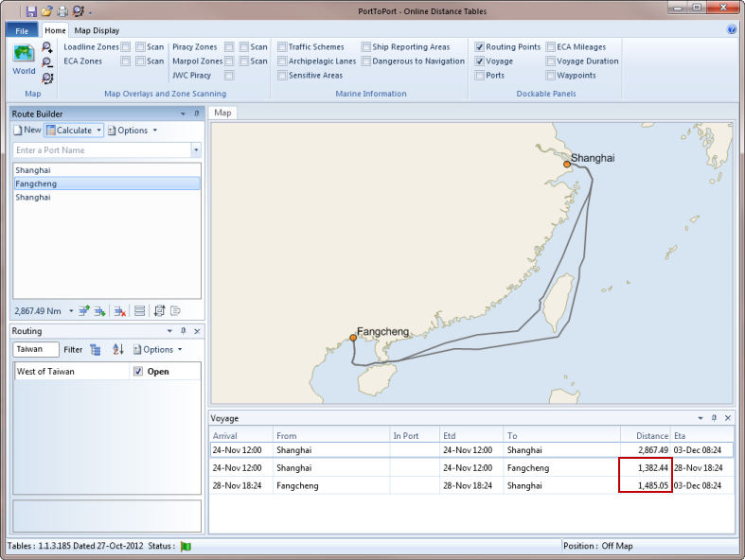Click the sort A-Z icon in Routing panel
The height and width of the screenshot is (560, 745).
(118, 349)
